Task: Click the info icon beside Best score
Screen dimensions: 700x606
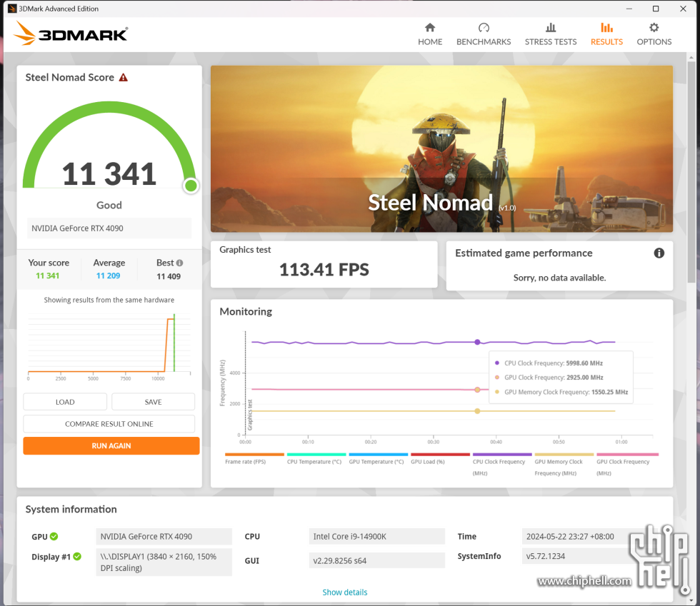Action: 179,263
